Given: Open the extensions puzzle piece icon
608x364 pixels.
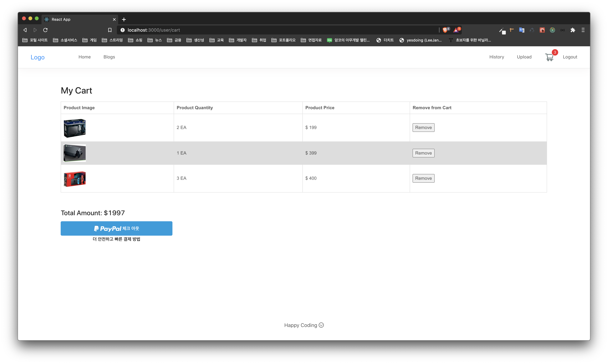Looking at the screenshot, I should coord(573,30).
